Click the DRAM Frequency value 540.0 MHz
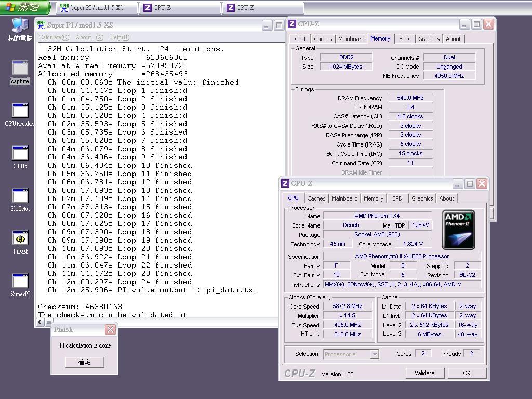 click(x=410, y=98)
